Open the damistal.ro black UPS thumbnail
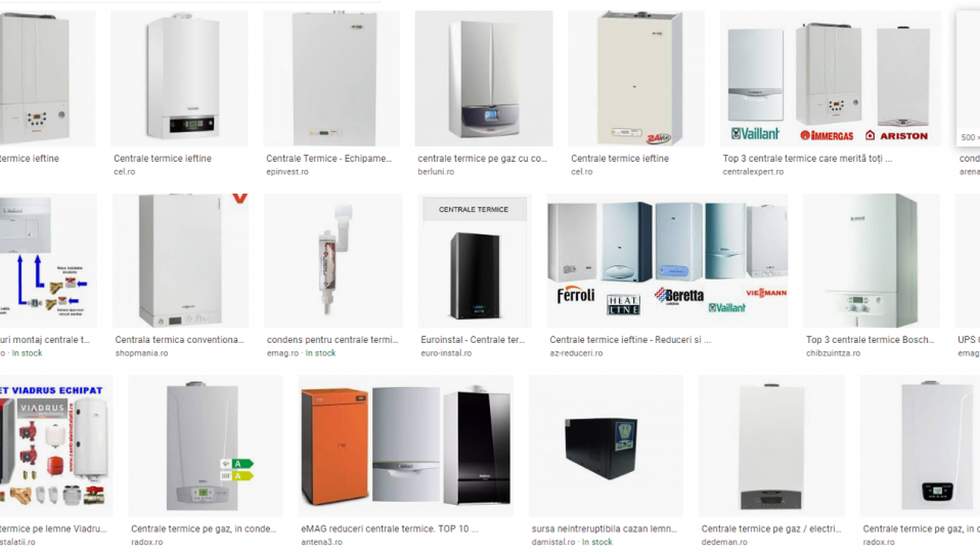The image size is (980, 554). (x=606, y=446)
